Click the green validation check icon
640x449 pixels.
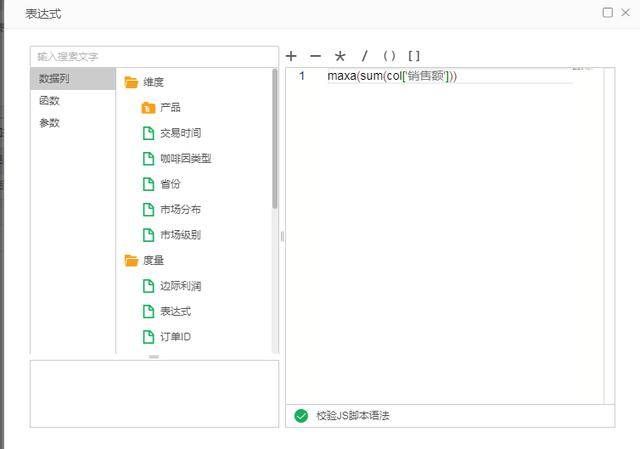pos(301,416)
